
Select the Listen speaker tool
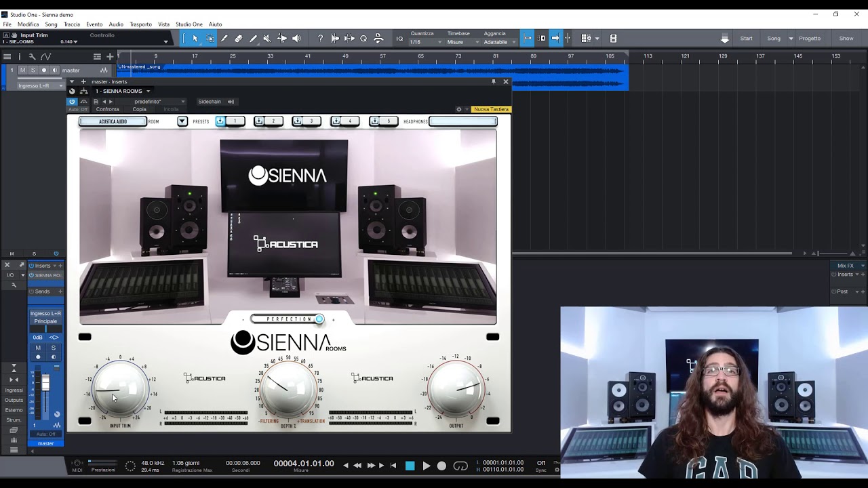(296, 39)
